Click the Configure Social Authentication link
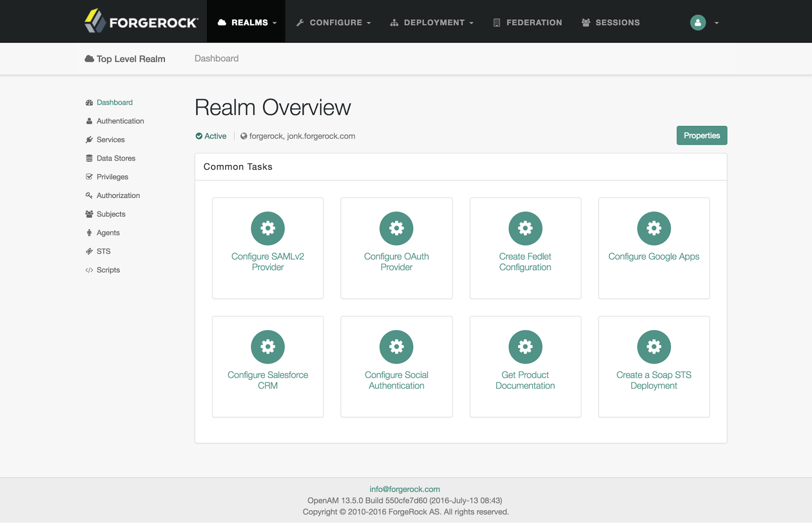The width and height of the screenshot is (812, 523). tap(396, 380)
